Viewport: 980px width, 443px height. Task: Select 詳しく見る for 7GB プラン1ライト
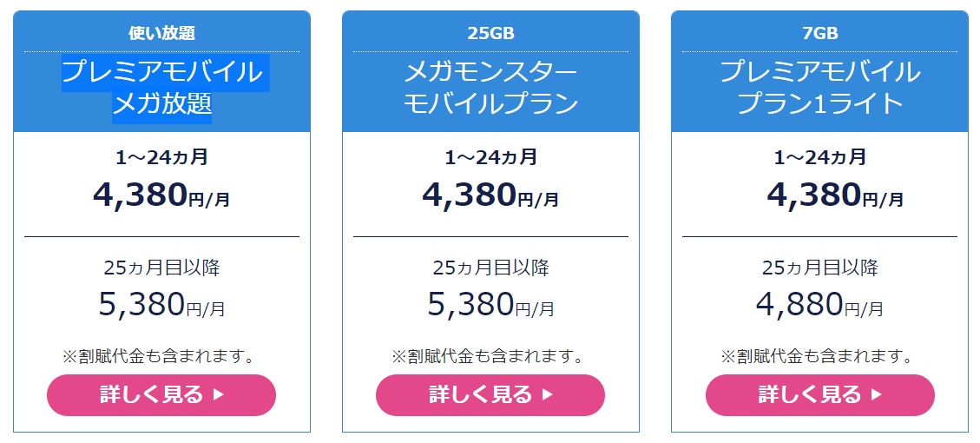tap(820, 395)
